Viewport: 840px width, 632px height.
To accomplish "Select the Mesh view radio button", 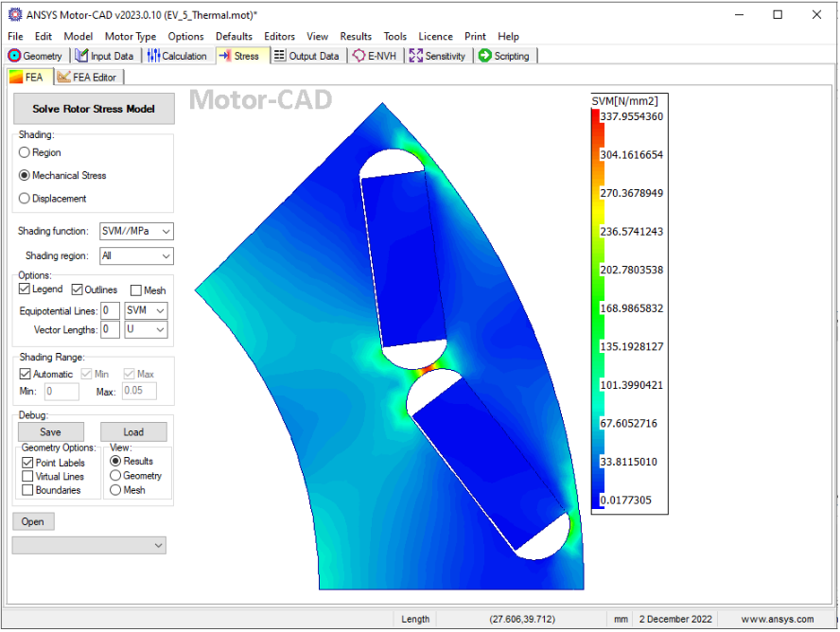I will [115, 490].
